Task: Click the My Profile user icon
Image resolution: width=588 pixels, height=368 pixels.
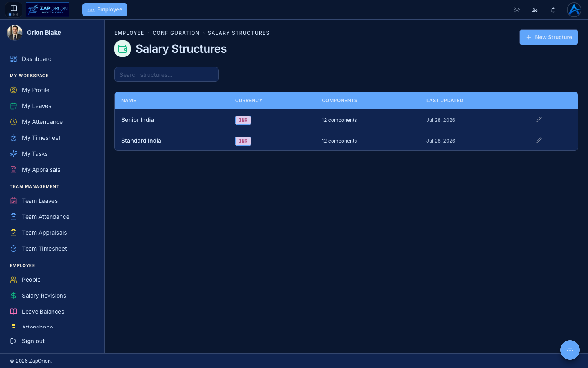Action: pyautogui.click(x=13, y=90)
